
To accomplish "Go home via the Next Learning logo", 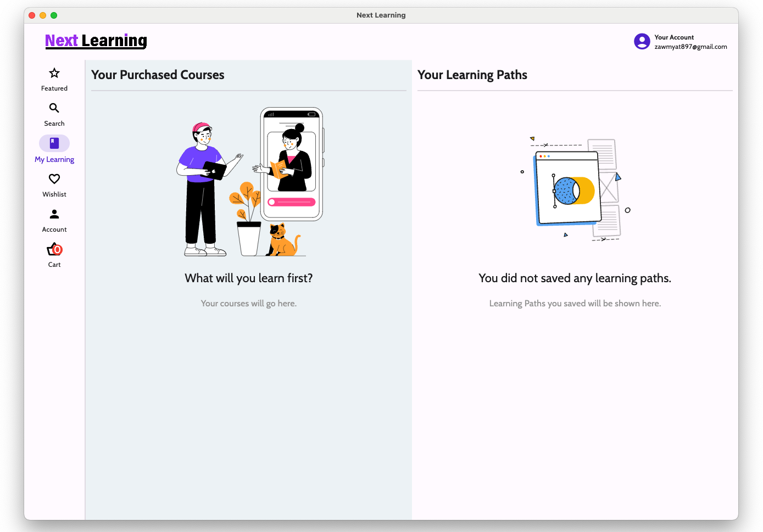I will pos(96,41).
